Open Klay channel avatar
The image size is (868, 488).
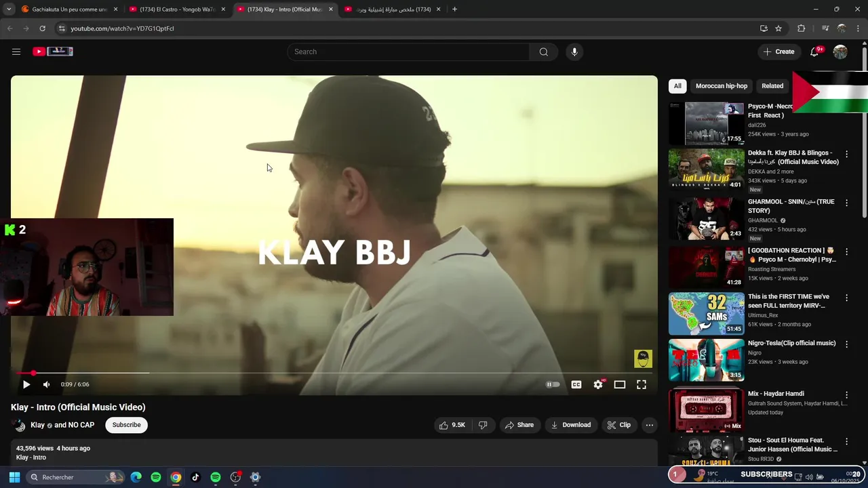click(19, 425)
